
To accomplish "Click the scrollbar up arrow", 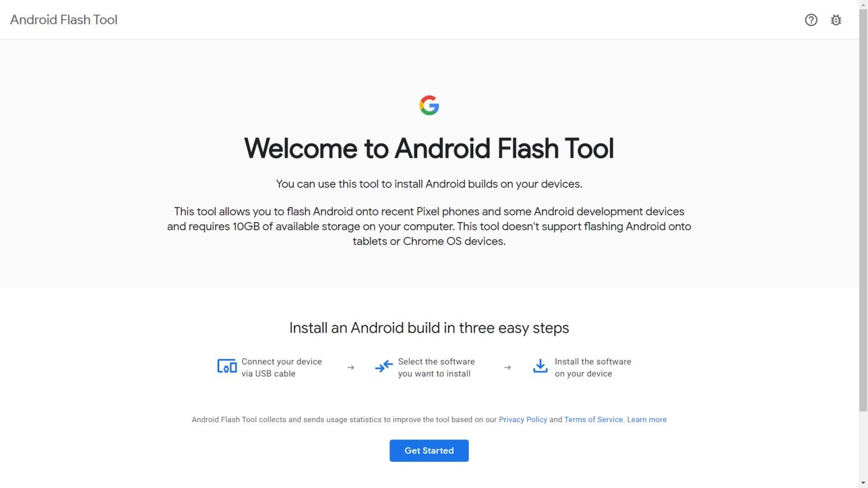I will [x=863, y=5].
